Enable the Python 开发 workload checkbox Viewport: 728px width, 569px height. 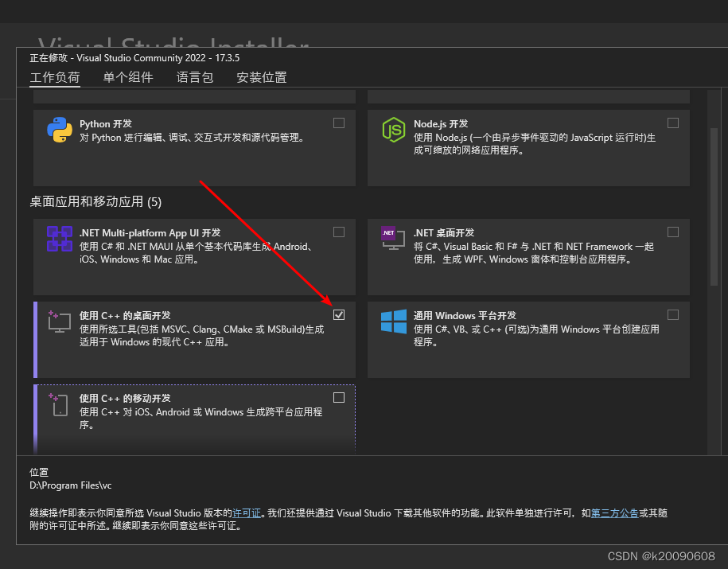click(339, 123)
